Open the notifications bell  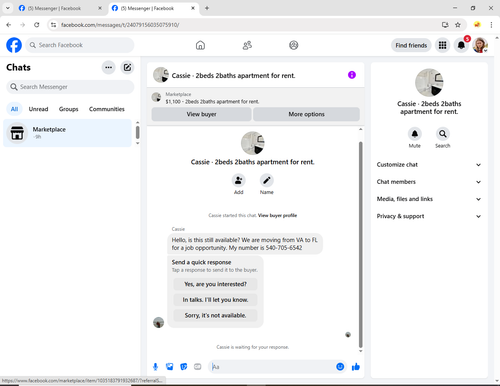click(461, 45)
